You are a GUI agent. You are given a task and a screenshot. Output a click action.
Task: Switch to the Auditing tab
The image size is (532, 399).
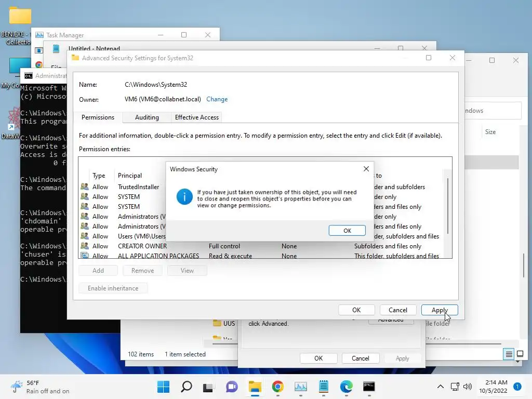point(147,117)
